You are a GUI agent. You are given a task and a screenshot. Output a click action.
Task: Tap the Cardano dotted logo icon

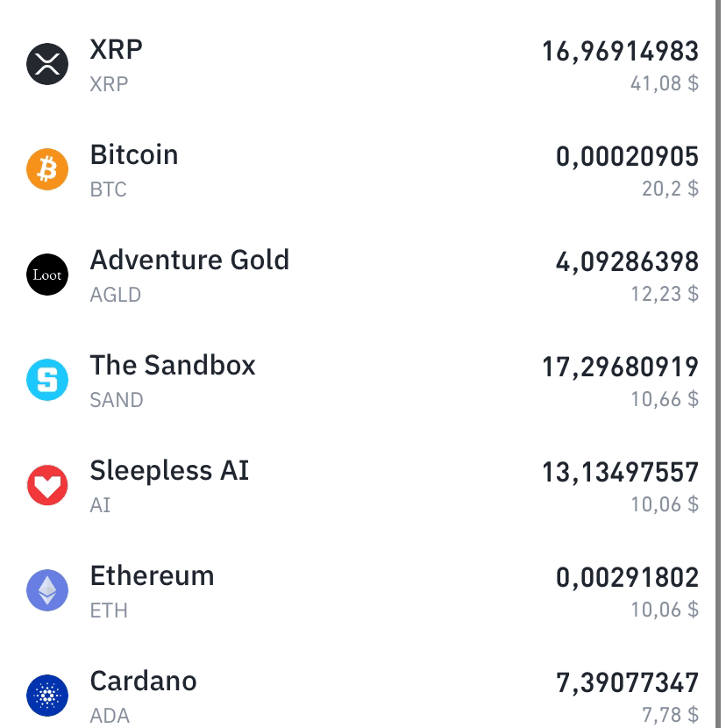(47, 696)
